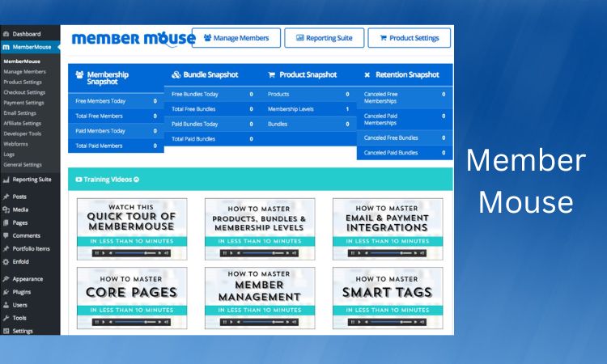
Task: Open Email Settings in sidebar
Action: click(19, 113)
